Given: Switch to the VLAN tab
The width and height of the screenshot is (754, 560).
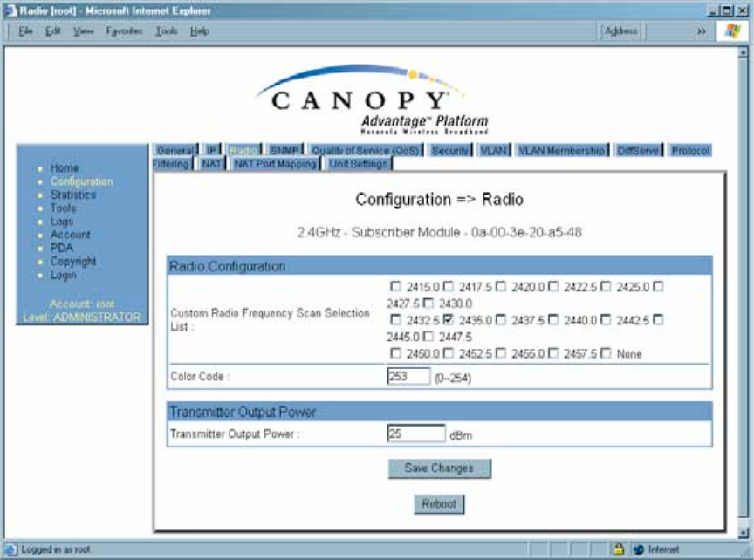Looking at the screenshot, I should pyautogui.click(x=494, y=150).
